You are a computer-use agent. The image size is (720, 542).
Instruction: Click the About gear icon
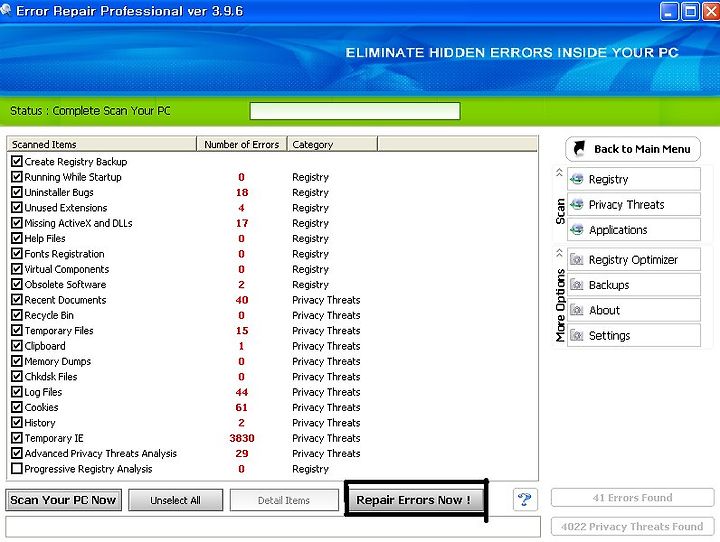(577, 310)
